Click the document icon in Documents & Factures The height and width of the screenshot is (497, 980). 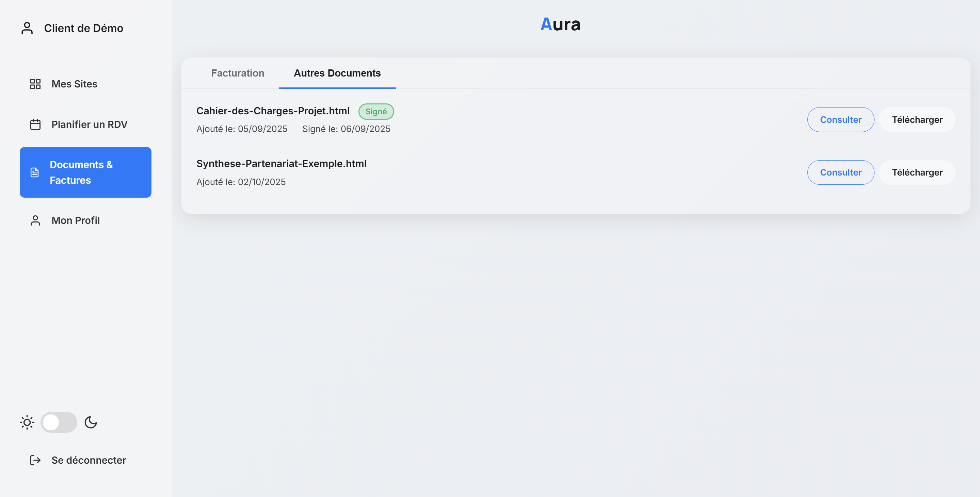point(35,172)
